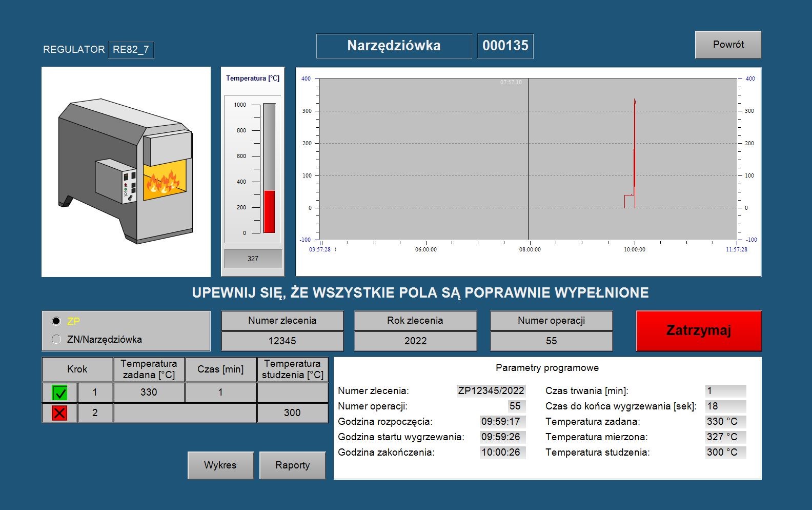Screen dimensions: 812x510
Task: Click the 000135 number display box
Action: 505,46
